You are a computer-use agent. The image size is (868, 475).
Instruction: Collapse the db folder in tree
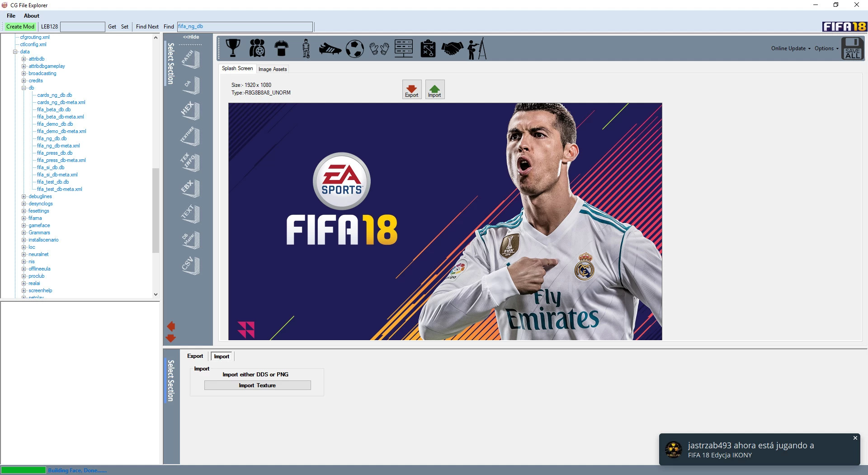pyautogui.click(x=24, y=88)
